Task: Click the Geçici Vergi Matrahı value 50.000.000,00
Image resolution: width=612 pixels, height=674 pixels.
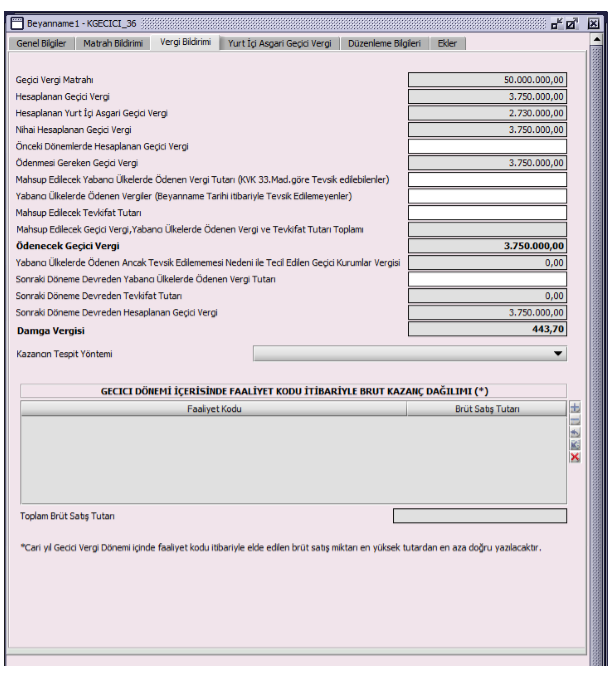Action: [x=487, y=80]
